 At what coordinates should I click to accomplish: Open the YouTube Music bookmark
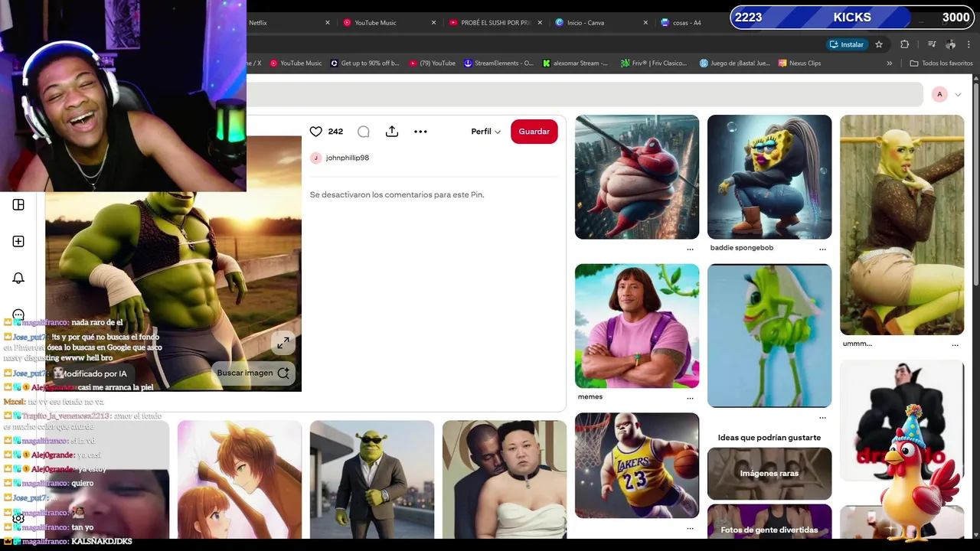click(x=295, y=64)
